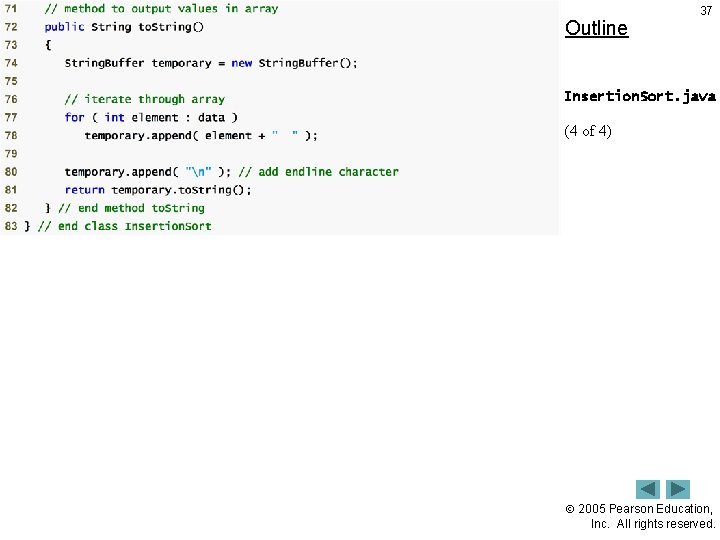Click the "iterate through array" comment
720x540 pixels.
145,99
